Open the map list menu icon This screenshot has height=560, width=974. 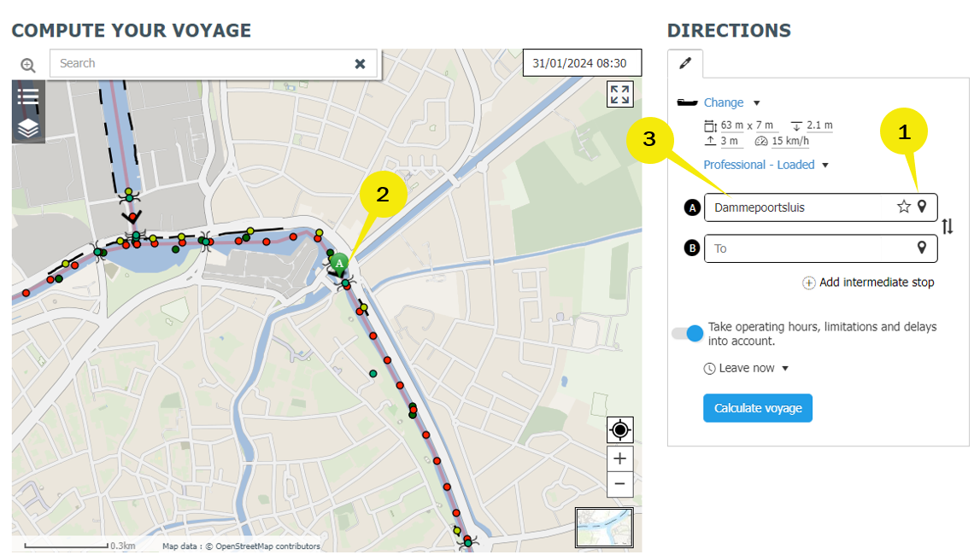pos(28,96)
